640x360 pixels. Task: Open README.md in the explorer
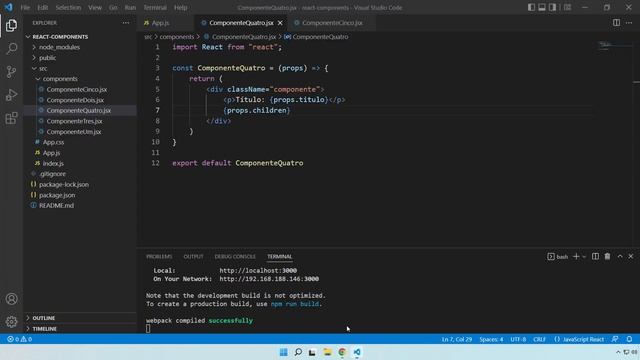[56, 206]
